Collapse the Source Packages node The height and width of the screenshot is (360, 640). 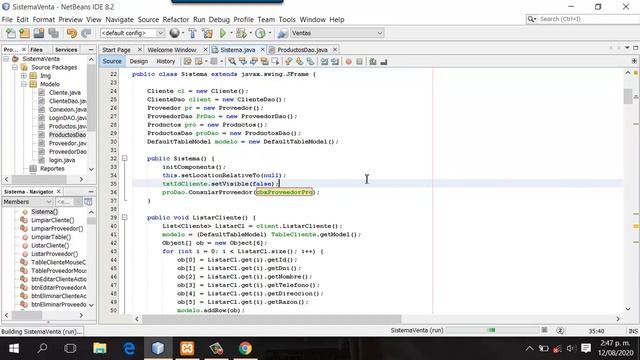[x=15, y=67]
